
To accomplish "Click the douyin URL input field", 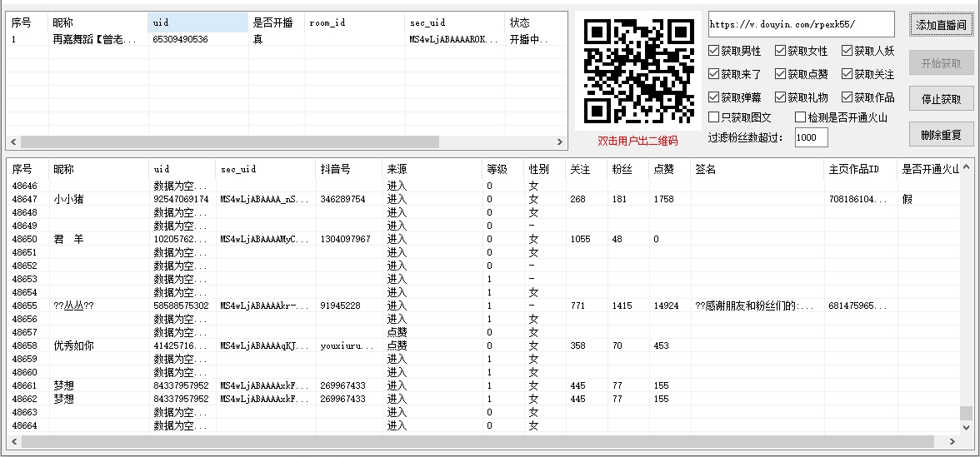I will (x=800, y=24).
